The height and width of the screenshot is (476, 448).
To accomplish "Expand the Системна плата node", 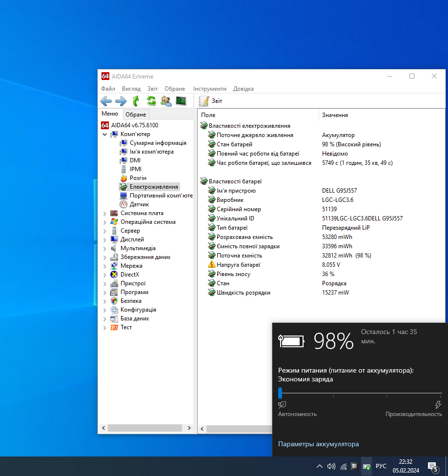I will click(x=105, y=213).
